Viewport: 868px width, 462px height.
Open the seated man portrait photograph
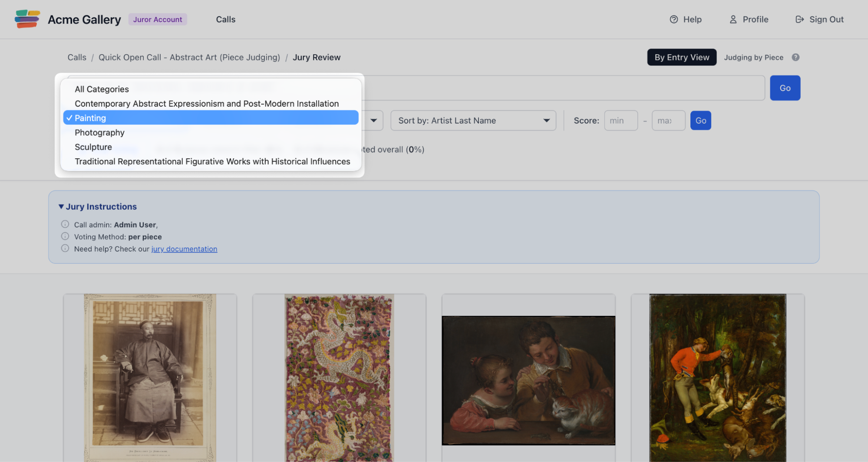tap(150, 377)
